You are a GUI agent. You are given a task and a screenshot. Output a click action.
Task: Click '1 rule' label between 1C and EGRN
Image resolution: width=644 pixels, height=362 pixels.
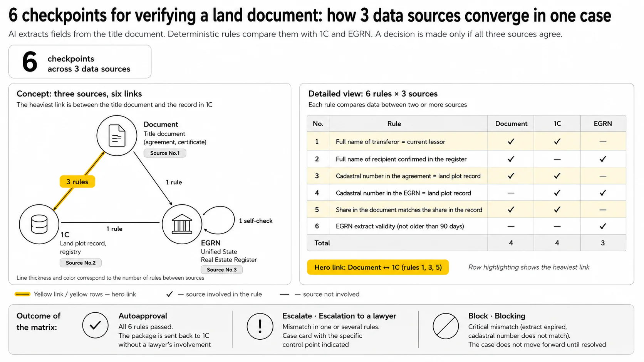click(x=114, y=229)
